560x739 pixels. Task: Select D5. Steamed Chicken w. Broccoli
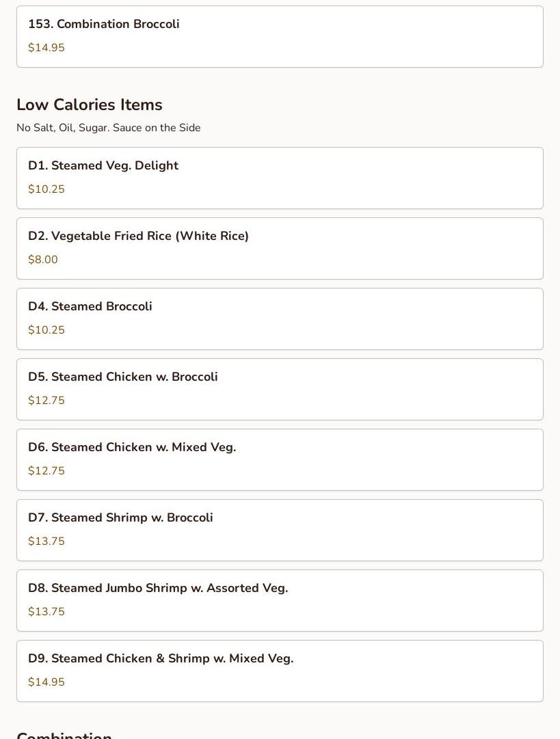(280, 389)
